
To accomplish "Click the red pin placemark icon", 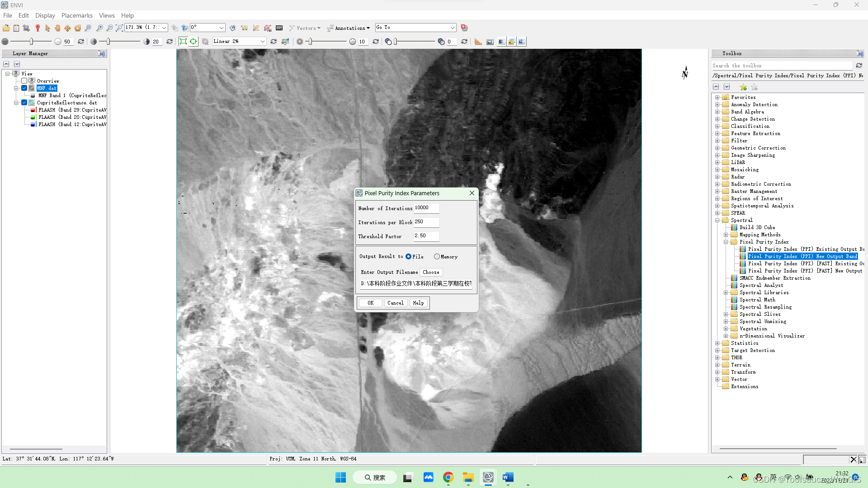I will (38, 28).
